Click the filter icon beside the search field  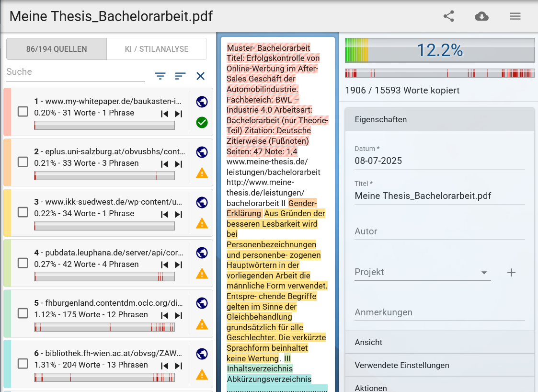tap(160, 76)
